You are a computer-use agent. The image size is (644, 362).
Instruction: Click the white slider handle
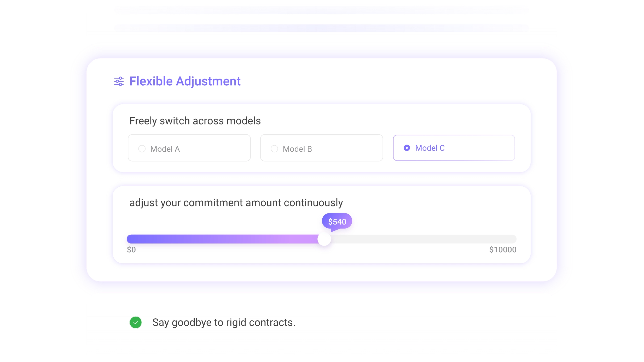point(324,239)
